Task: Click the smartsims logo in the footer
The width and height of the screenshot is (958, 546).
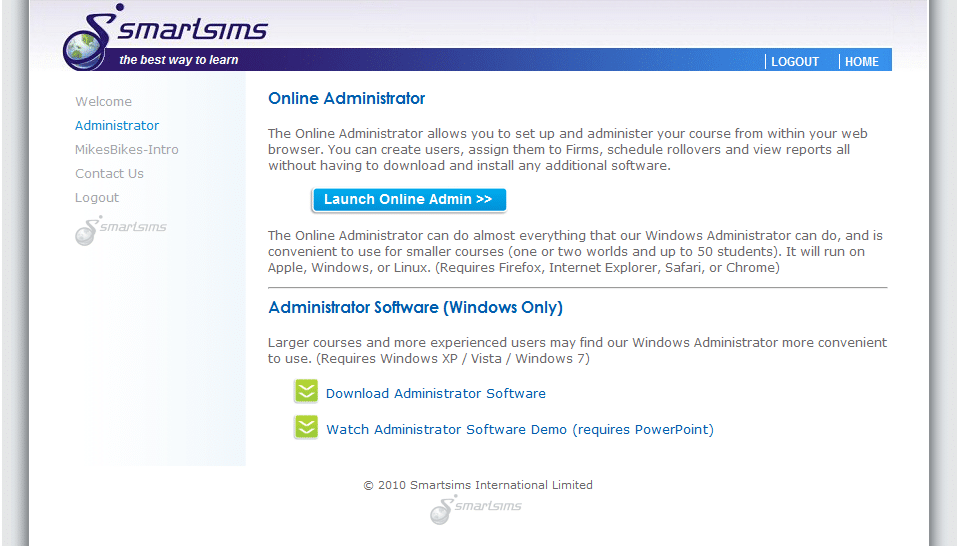Action: [476, 508]
